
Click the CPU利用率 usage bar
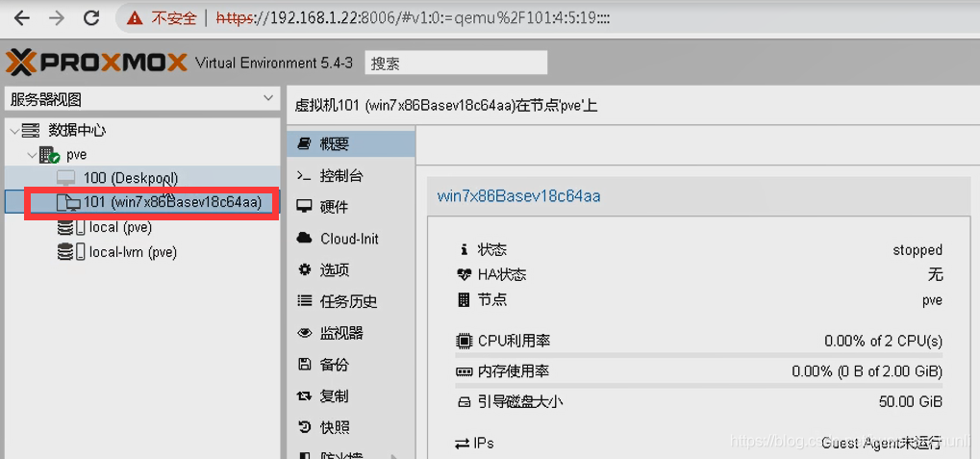pyautogui.click(x=699, y=354)
